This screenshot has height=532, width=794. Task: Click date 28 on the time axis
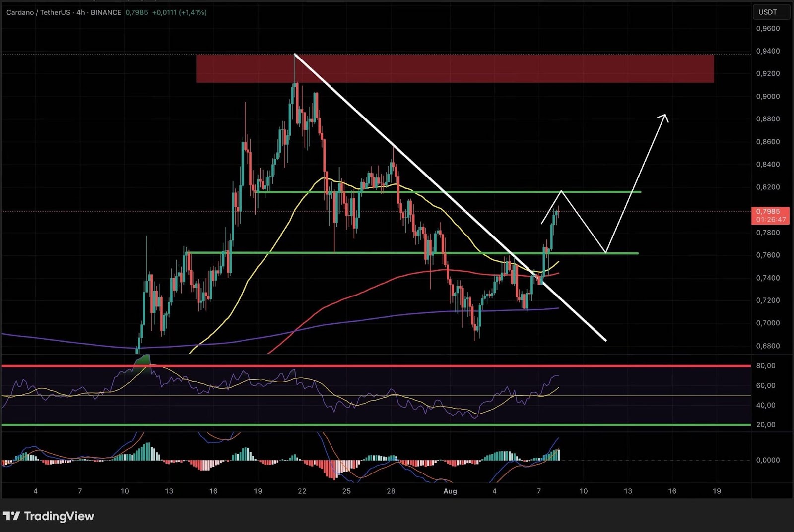coord(391,491)
